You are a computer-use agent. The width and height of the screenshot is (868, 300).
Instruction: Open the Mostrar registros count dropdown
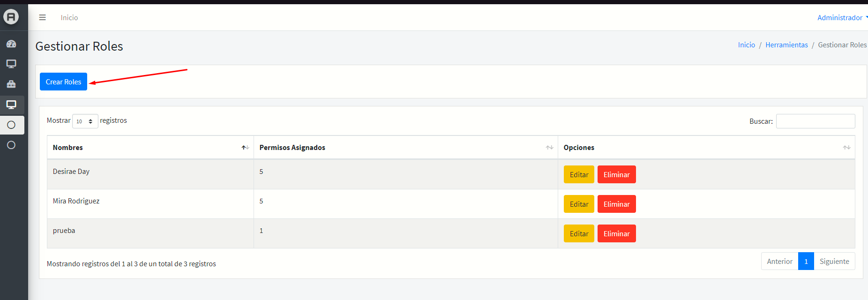(85, 121)
